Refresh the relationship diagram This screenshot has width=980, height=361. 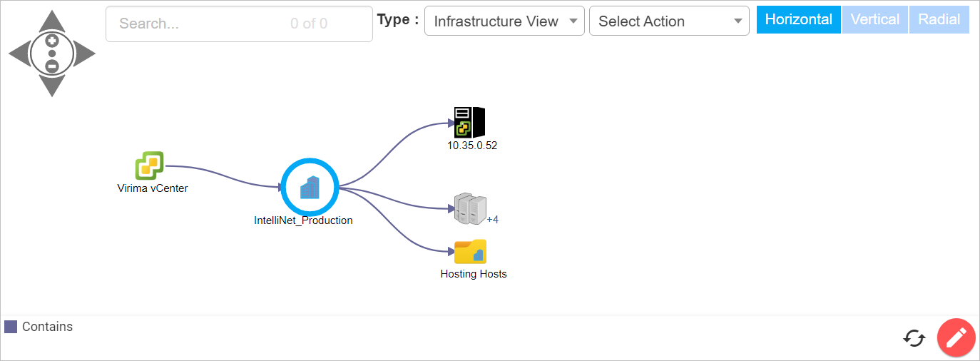914,337
